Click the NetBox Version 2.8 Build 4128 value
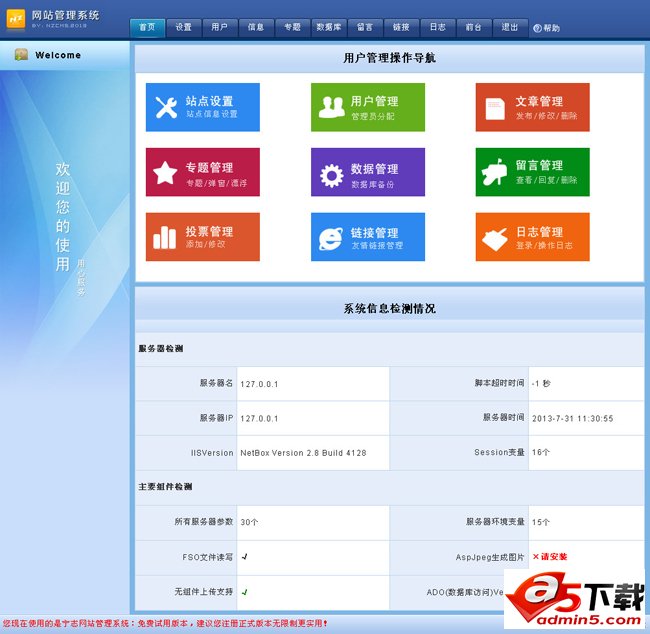The width and height of the screenshot is (650, 634). click(x=303, y=453)
